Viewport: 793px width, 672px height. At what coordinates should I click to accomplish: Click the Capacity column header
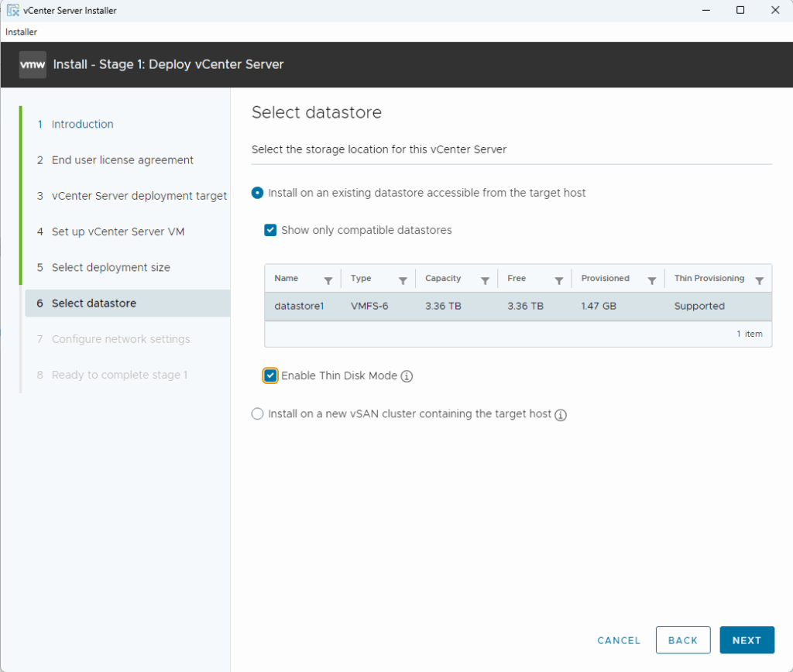tap(443, 279)
